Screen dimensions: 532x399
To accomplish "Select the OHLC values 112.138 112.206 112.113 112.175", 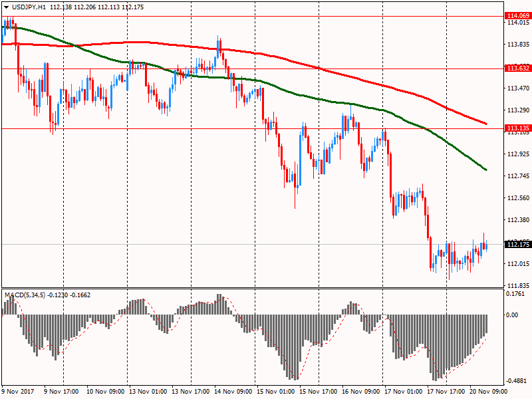I will coord(96,7).
